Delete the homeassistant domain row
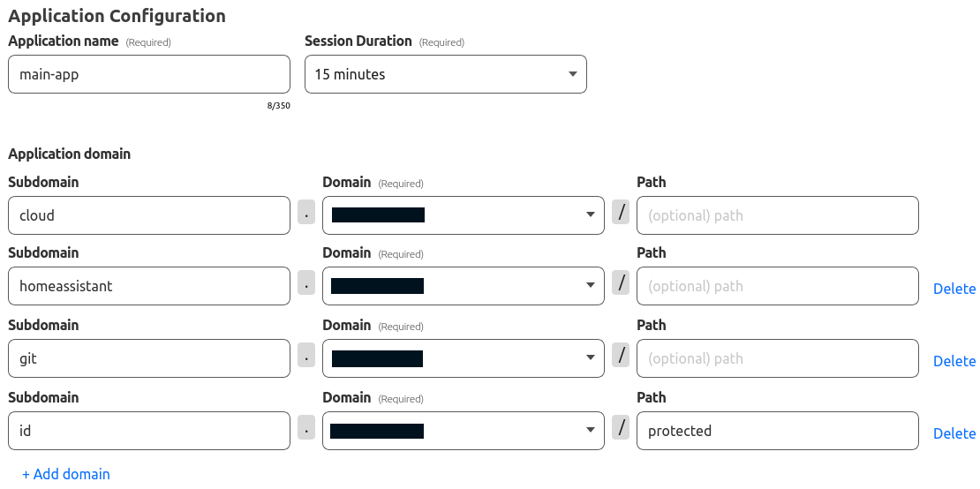This screenshot has width=980, height=489. [x=954, y=289]
